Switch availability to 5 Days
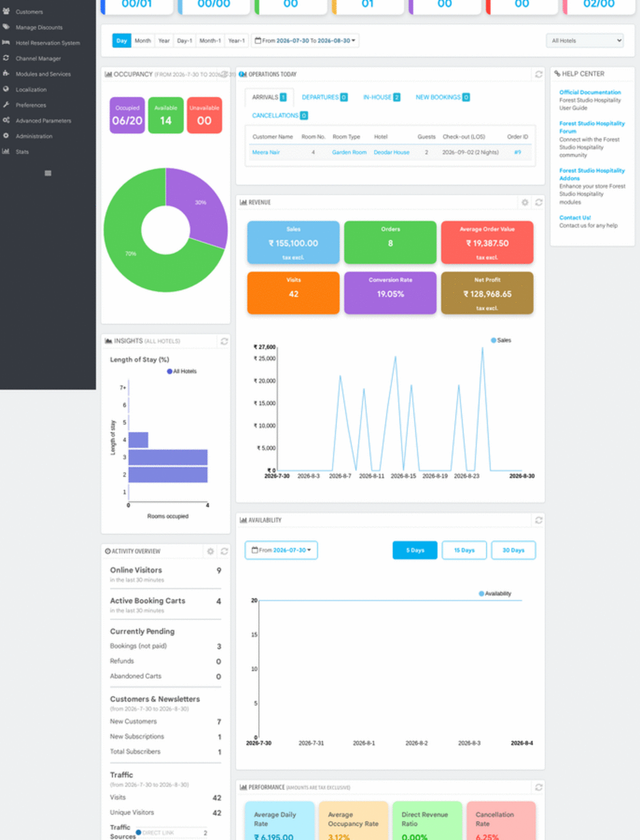Image resolution: width=640 pixels, height=840 pixels. (x=415, y=550)
